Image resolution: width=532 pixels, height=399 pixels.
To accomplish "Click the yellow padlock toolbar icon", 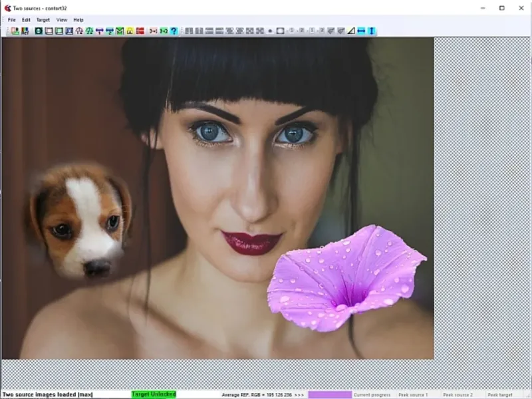I will [130, 31].
